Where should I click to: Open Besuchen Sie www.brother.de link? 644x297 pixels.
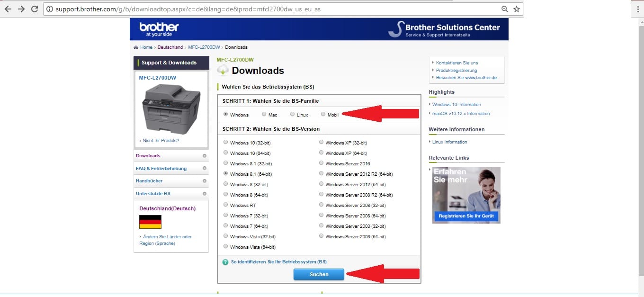(466, 78)
